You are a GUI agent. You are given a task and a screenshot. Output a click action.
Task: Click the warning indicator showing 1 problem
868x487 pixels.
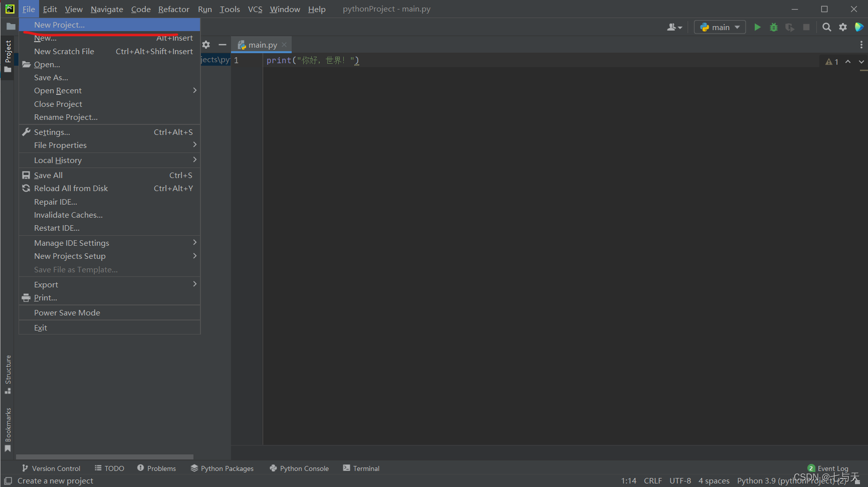tap(832, 62)
